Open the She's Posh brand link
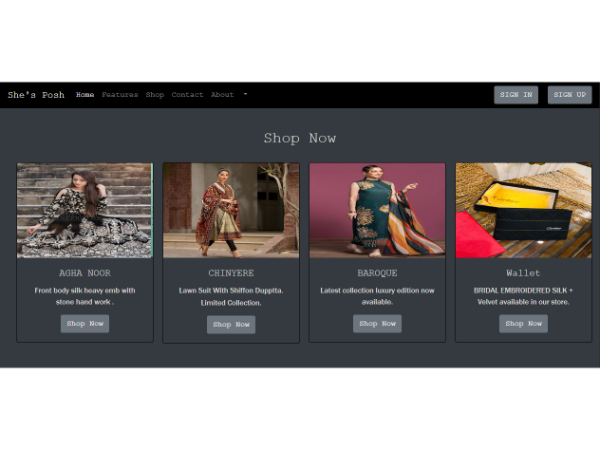 (x=36, y=95)
